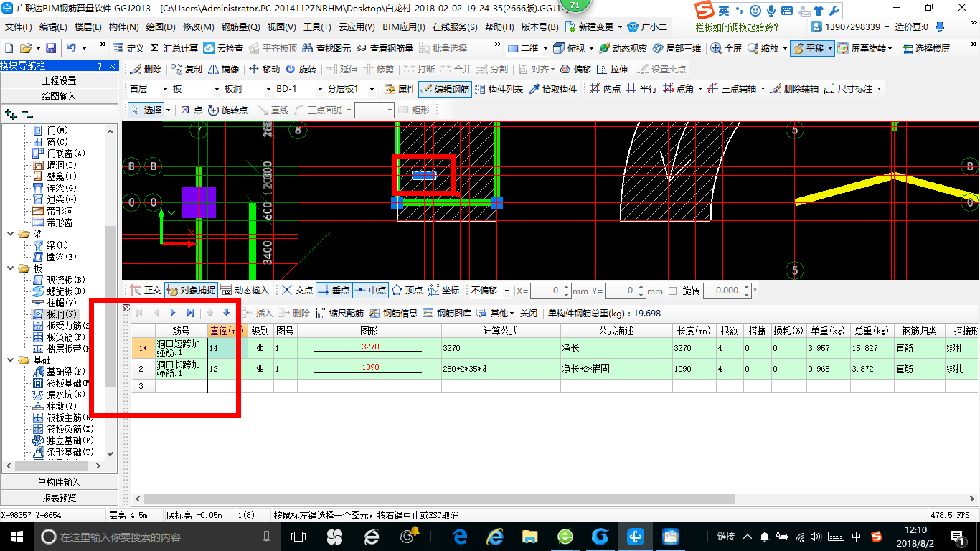Open the 帮助(H) menu
Screen dimensions: 980x551
(x=499, y=27)
